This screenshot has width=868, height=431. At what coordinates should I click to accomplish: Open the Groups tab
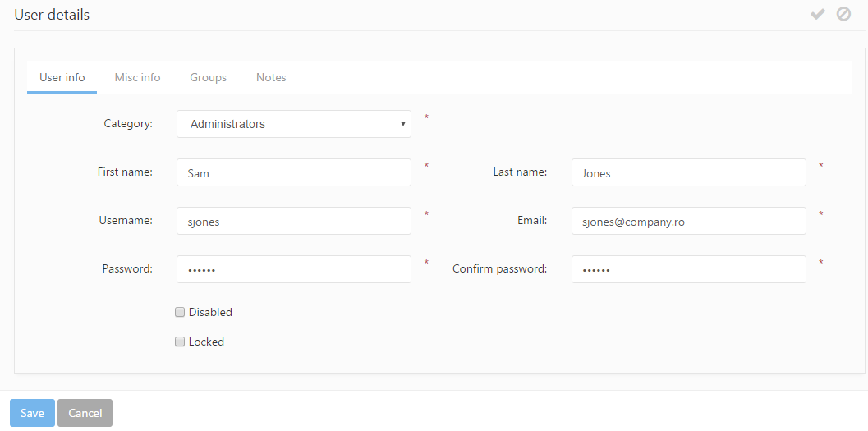208,77
